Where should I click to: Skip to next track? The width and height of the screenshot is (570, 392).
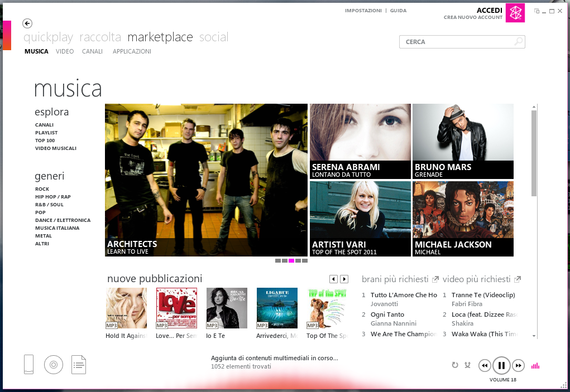click(519, 365)
